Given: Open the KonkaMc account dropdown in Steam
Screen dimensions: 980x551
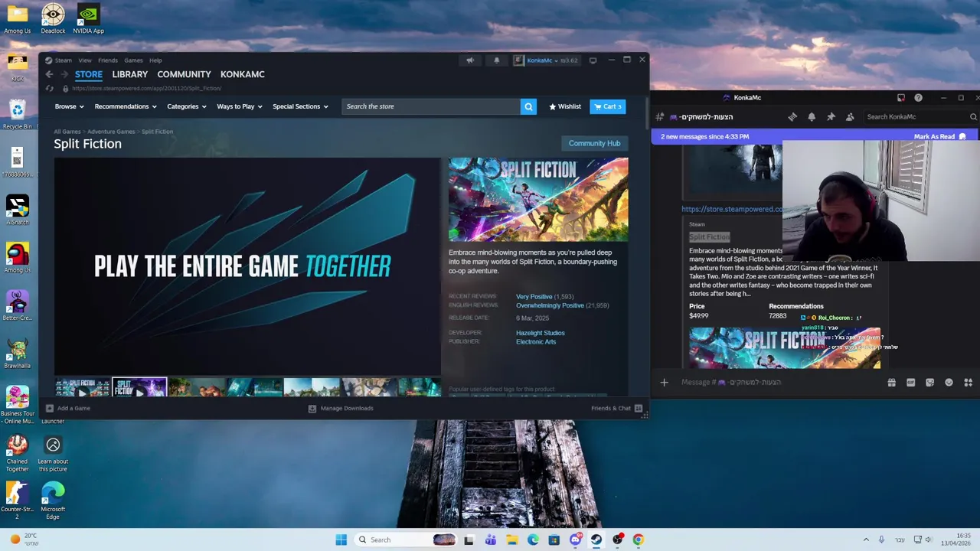Looking at the screenshot, I should coord(545,60).
